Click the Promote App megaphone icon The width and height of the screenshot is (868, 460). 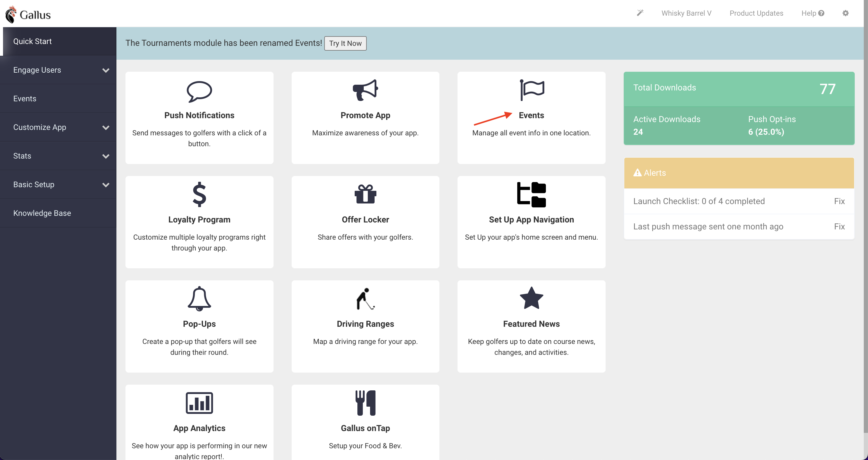tap(365, 90)
